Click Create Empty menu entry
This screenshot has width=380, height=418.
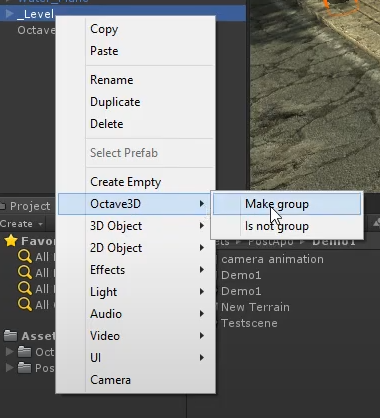click(136, 182)
